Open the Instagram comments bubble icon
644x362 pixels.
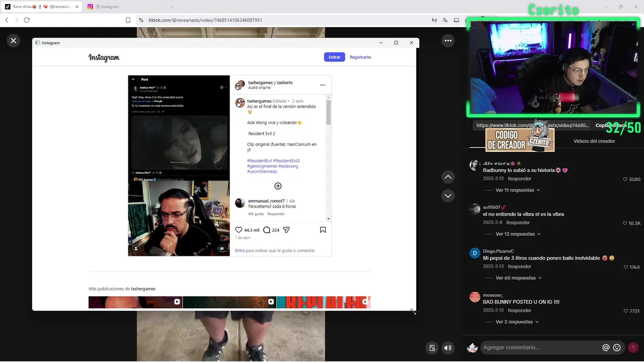click(267, 230)
